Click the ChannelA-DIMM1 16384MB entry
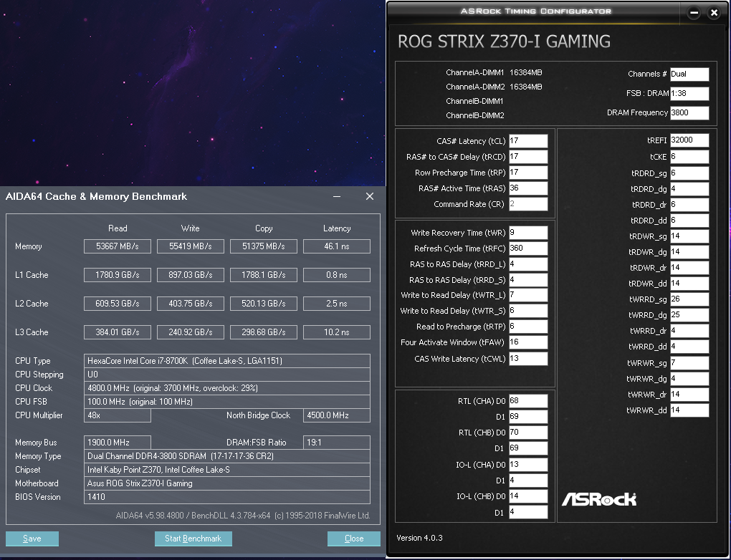This screenshot has width=731, height=560. (494, 72)
